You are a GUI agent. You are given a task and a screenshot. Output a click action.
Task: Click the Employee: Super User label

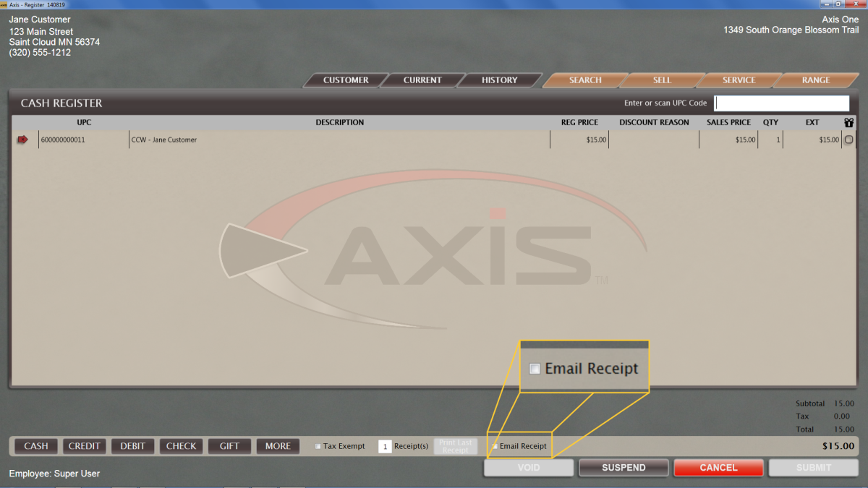coord(54,474)
